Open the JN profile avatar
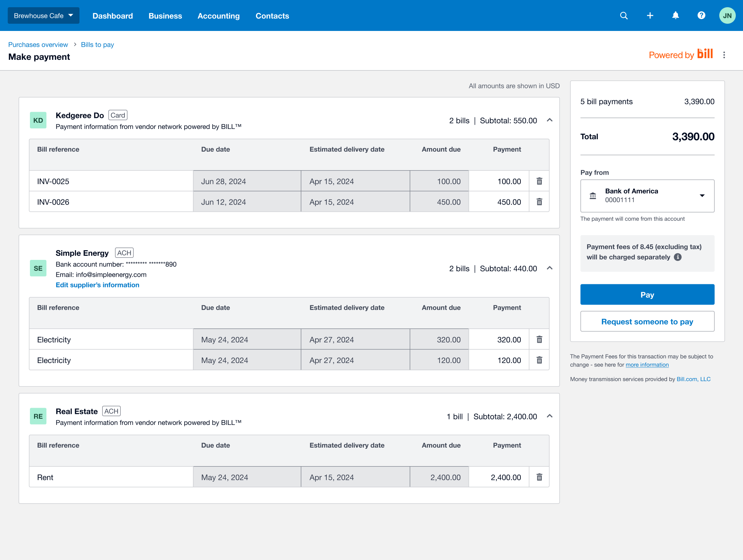Screen dimensions: 743x560 (x=727, y=15)
